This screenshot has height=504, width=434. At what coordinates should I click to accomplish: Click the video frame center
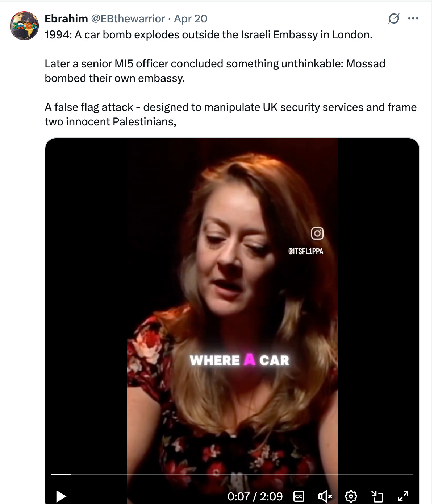232,305
